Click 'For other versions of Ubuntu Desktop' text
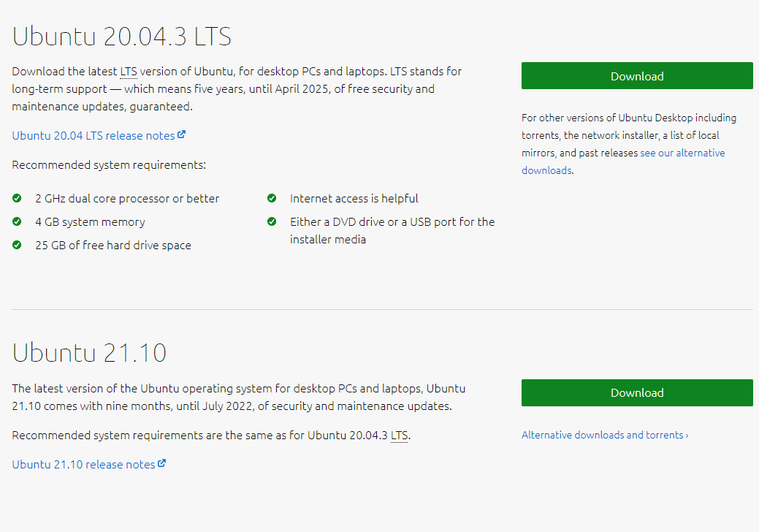Screen dimensions: 759x532 [607, 118]
